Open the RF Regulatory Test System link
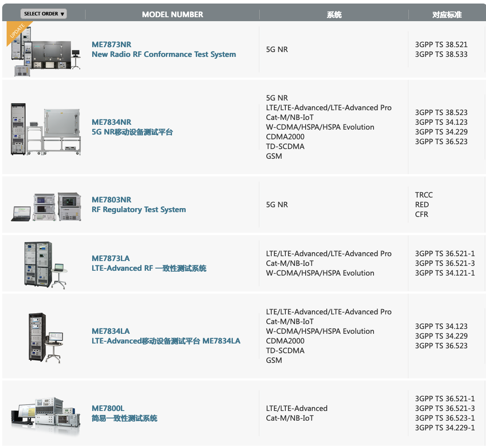The height and width of the screenshot is (448, 486). point(138,209)
